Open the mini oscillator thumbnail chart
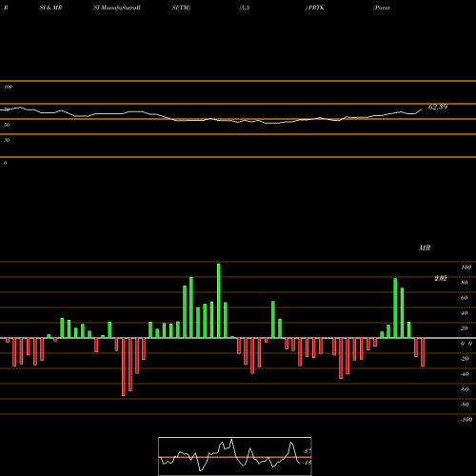 tap(235, 456)
